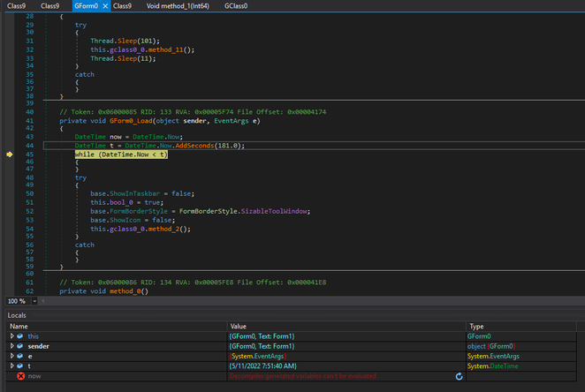Screen dimensions: 585x392
Task: Expand the 'this' variable in Locals
Action: click(11, 336)
